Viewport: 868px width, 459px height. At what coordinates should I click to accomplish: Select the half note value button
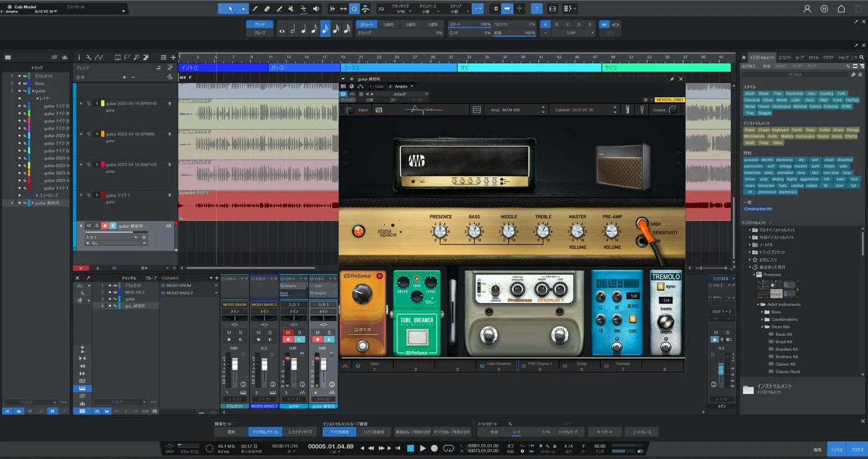tap(293, 29)
